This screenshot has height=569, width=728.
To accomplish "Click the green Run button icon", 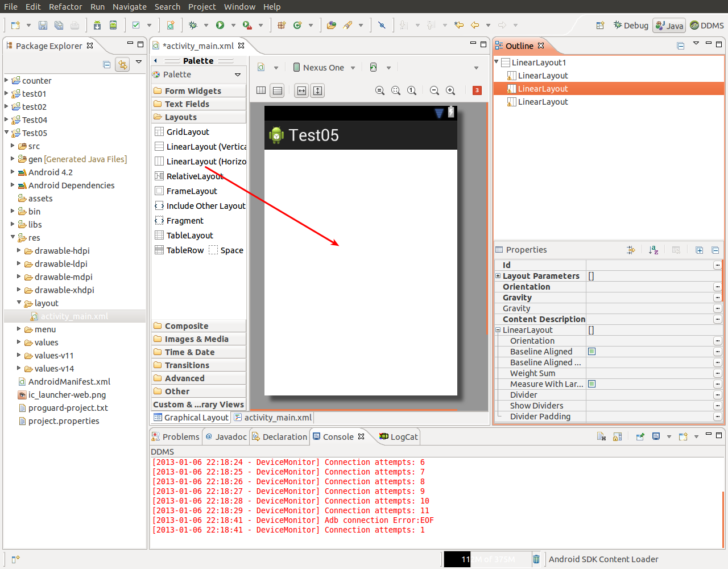I will tap(220, 25).
